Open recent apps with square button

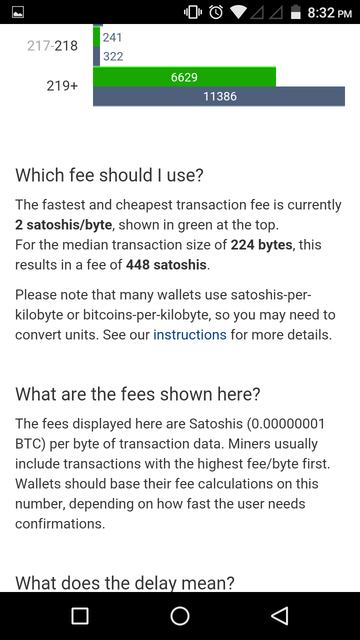point(80,616)
